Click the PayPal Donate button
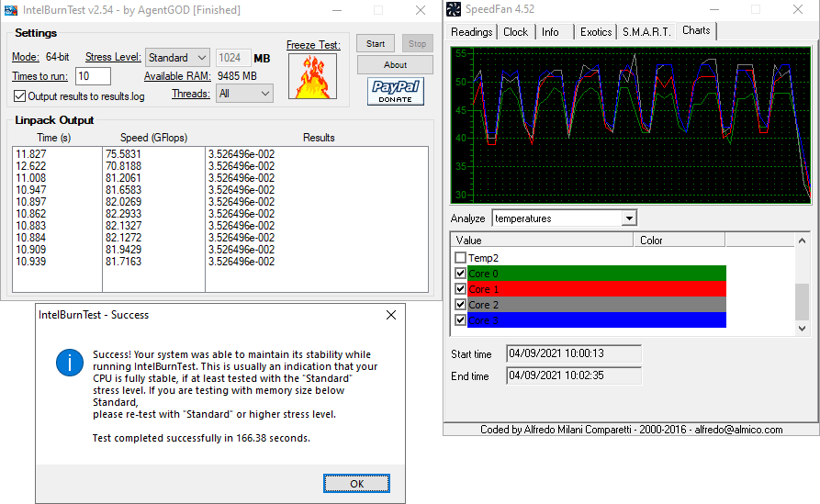 point(396,92)
